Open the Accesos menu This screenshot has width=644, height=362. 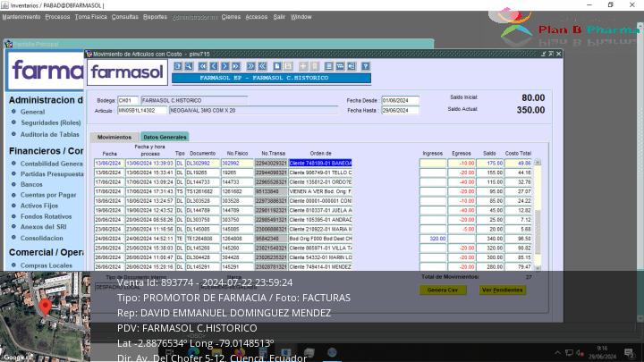(x=257, y=17)
